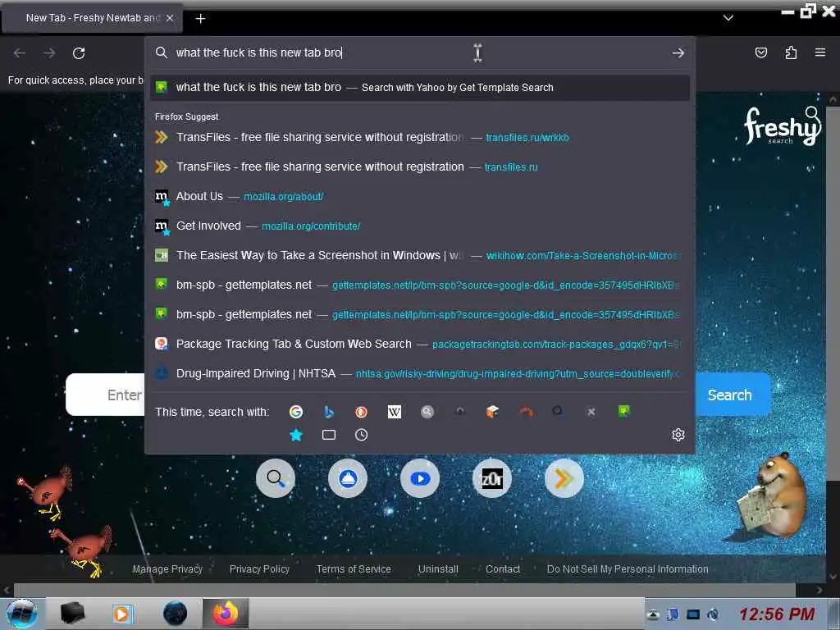Open Terms of Service footer link
This screenshot has height=630, width=840.
click(x=354, y=569)
